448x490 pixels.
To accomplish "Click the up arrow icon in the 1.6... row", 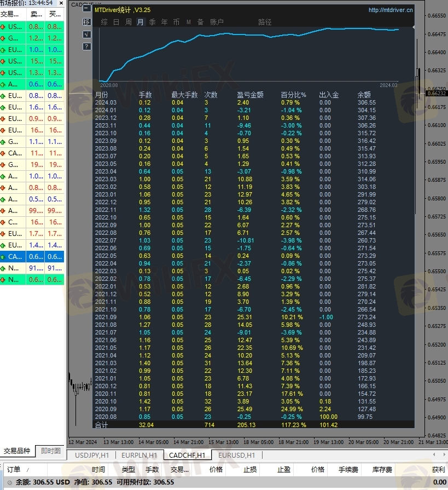I will pyautogui.click(x=3, y=107).
